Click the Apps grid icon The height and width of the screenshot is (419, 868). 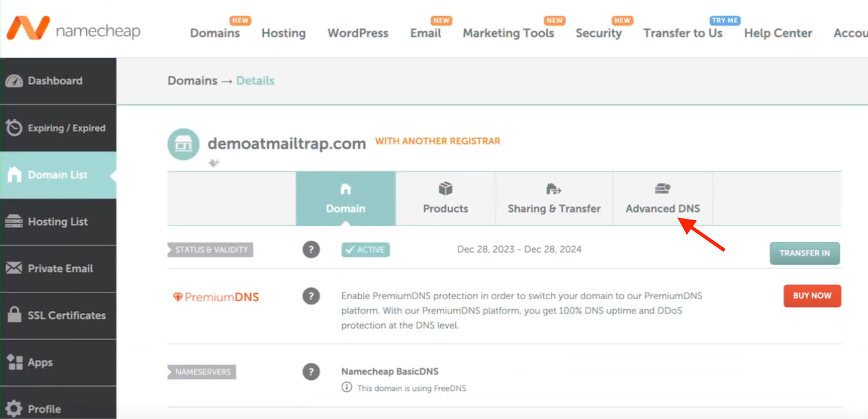(x=15, y=362)
